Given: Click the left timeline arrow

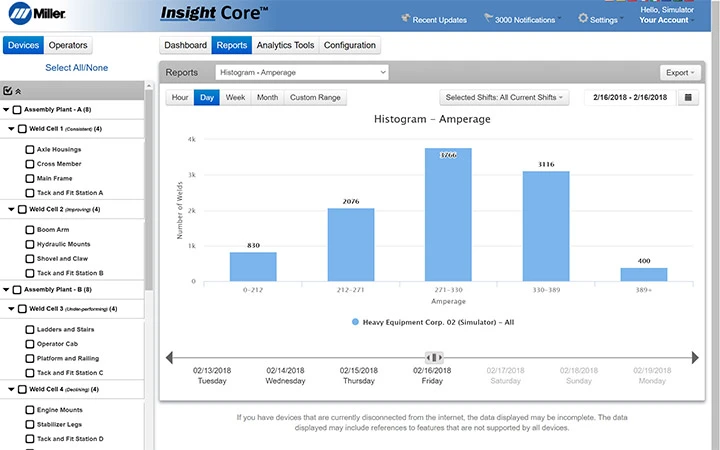Looking at the screenshot, I should (169, 357).
